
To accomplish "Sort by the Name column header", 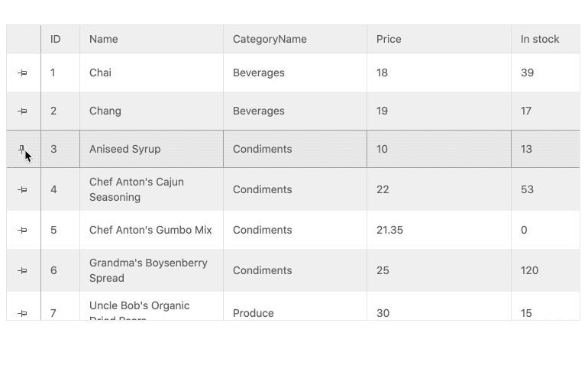I will [x=151, y=40].
